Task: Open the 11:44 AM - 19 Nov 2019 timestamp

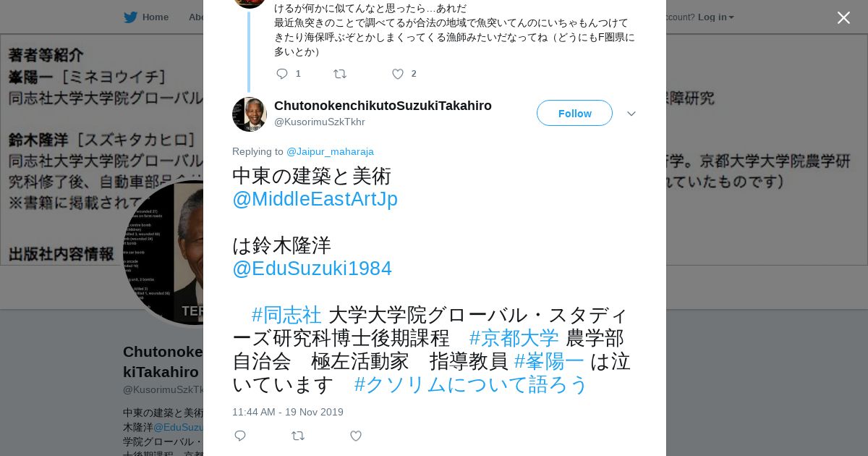Action: (288, 412)
